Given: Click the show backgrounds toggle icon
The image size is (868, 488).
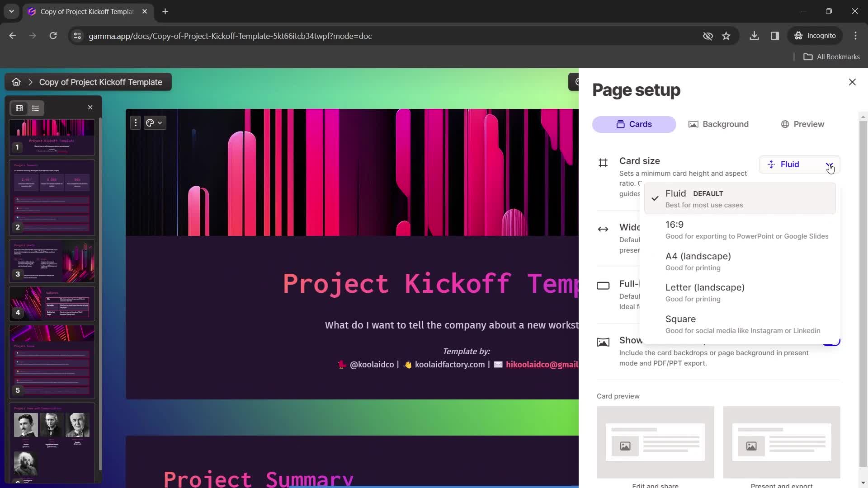Looking at the screenshot, I should click(832, 340).
